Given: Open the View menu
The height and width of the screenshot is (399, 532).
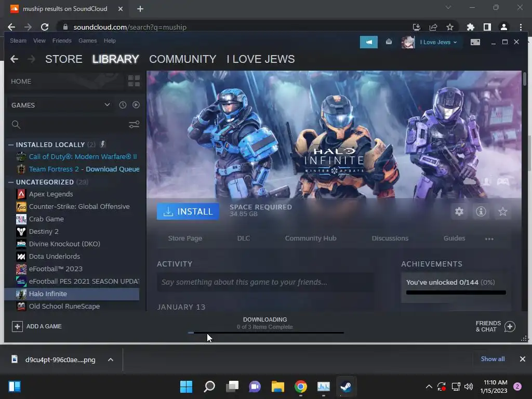Looking at the screenshot, I should [x=39, y=41].
